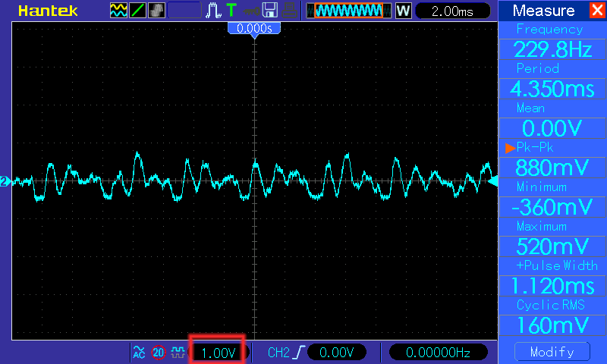Viewport: 607px width, 364px height.
Task: Select the Maximum measurement 520mV
Action: [552, 246]
